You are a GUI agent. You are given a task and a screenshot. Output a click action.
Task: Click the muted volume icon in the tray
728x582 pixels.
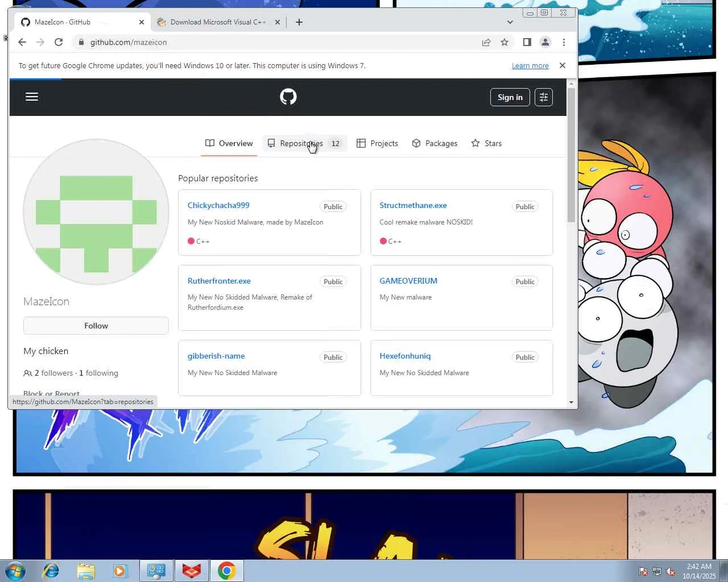coord(671,571)
